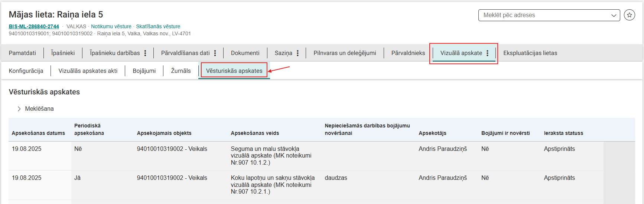Open Notikumu vēsture link
This screenshot has width=644, height=204.
click(111, 26)
